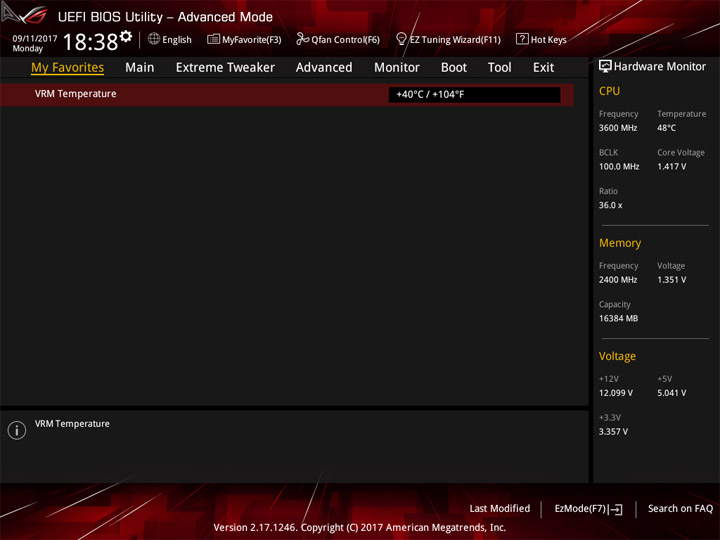The height and width of the screenshot is (540, 720).
Task: Click CPU frequency value 3600 MHz
Action: [x=618, y=128]
